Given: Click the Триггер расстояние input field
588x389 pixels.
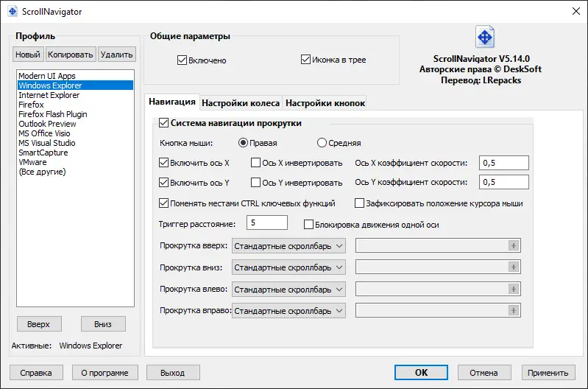Looking at the screenshot, I should point(267,222).
